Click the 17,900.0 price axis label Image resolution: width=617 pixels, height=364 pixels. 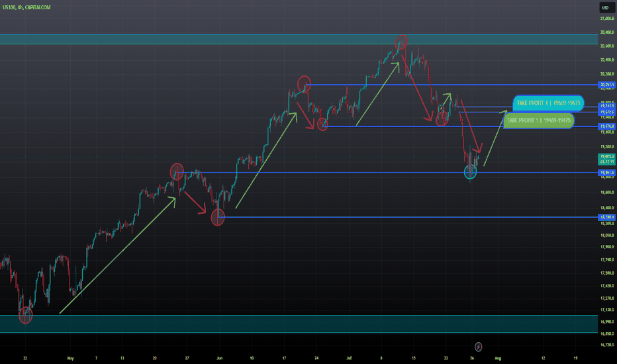point(607,247)
